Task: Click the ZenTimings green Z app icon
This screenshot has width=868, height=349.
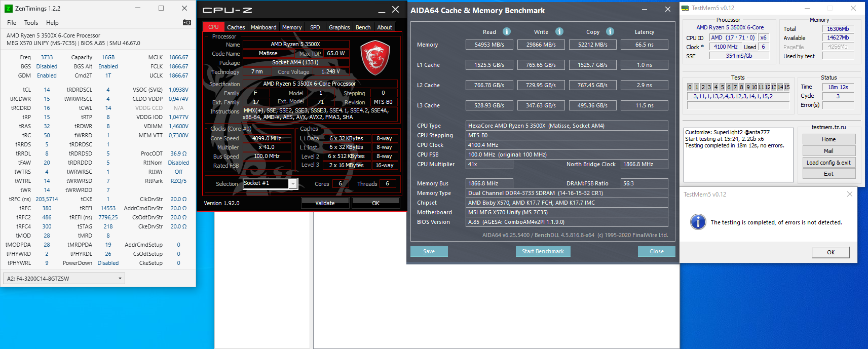Action: (9, 8)
